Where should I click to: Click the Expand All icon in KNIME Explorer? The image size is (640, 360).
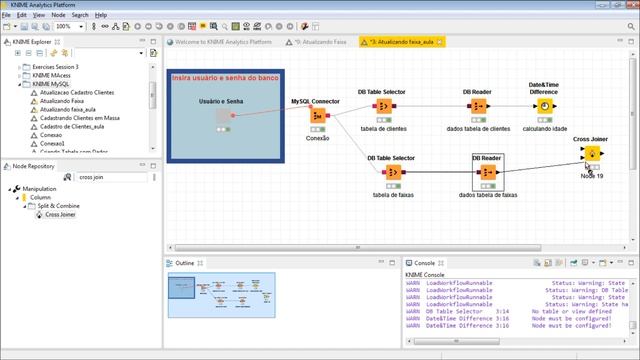point(18,53)
